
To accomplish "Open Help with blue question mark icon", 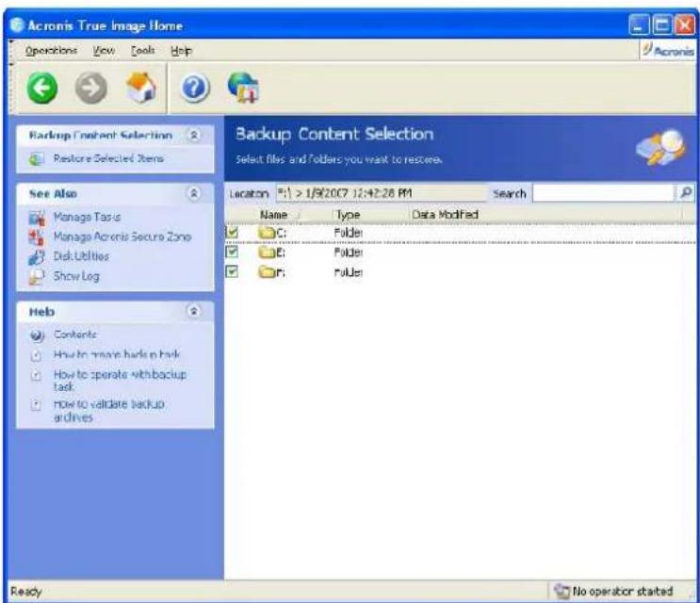I will [x=195, y=88].
